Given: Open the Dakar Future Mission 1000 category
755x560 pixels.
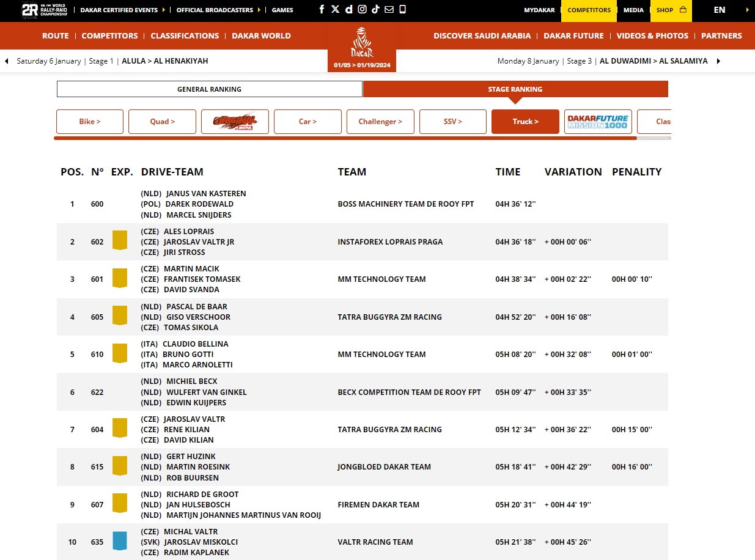Looking at the screenshot, I should tap(597, 122).
